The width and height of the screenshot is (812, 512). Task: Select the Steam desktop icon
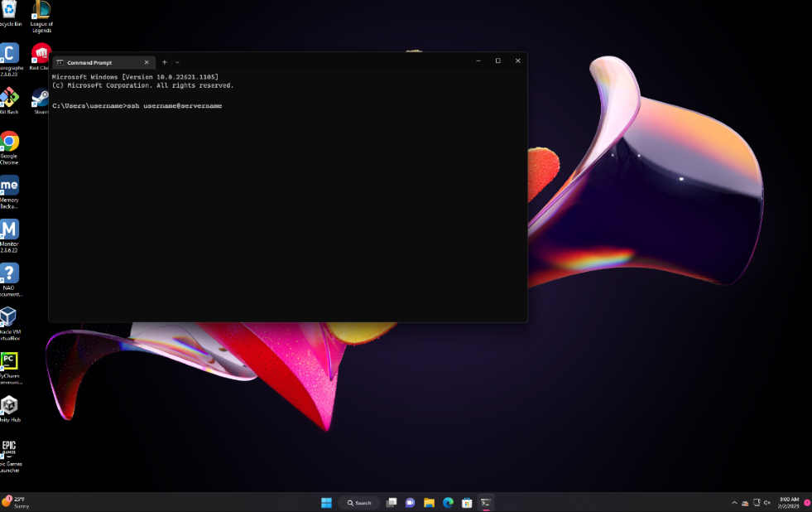coord(41,101)
